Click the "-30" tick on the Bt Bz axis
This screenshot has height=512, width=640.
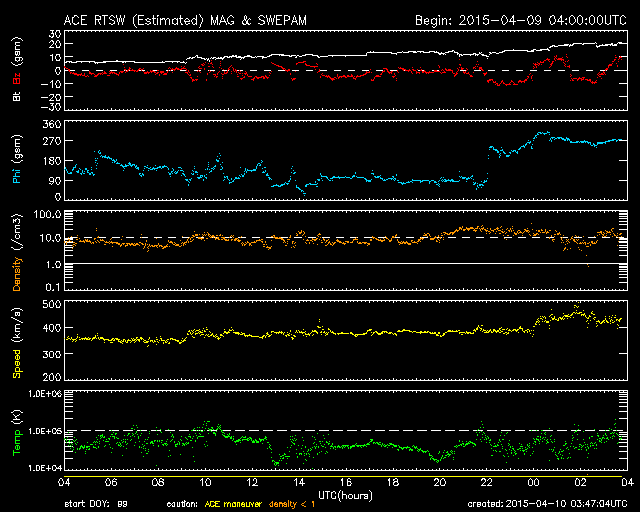(x=51, y=107)
